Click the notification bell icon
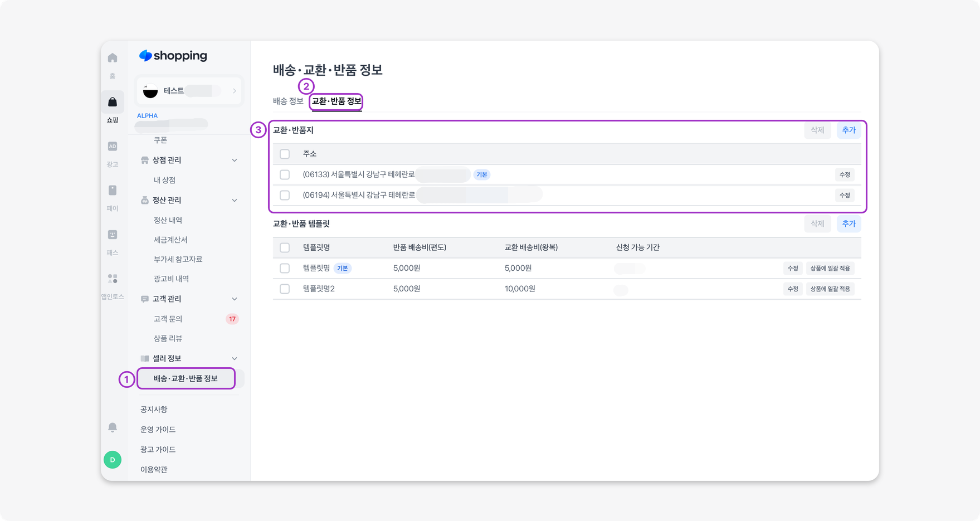The height and width of the screenshot is (521, 980). [113, 427]
